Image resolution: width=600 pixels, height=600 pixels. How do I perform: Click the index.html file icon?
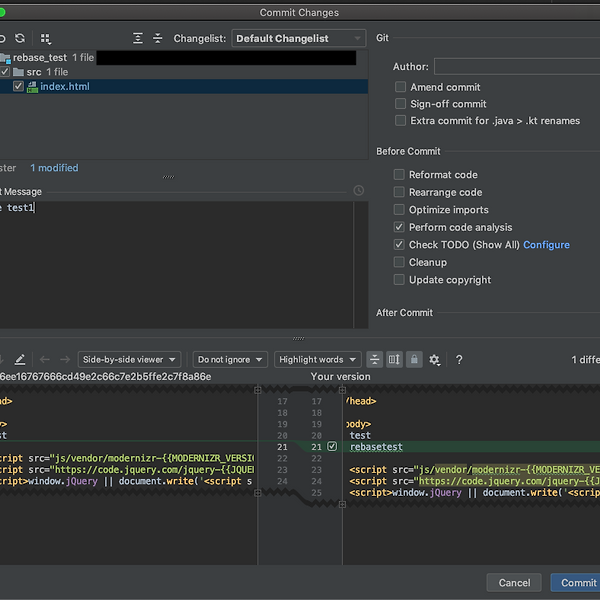(33, 87)
